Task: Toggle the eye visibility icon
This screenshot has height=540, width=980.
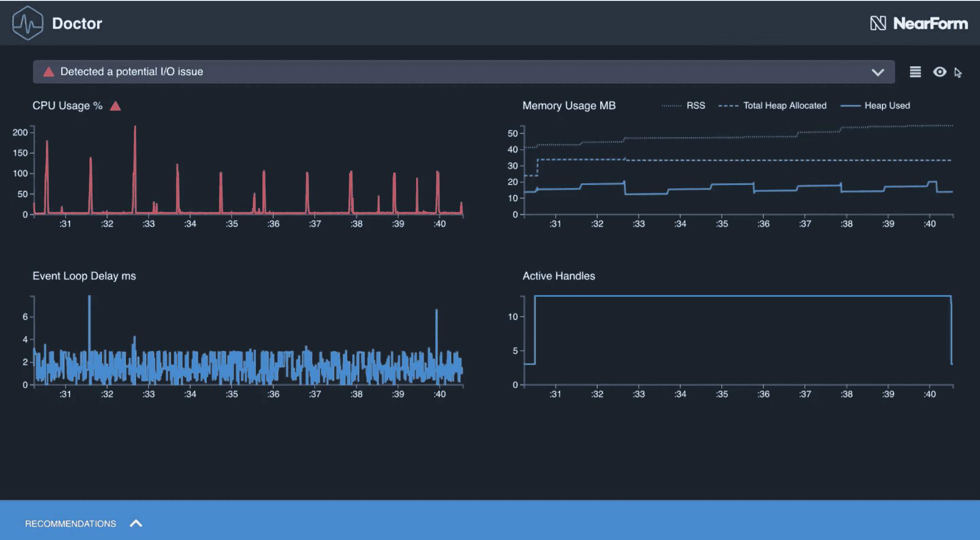Action: point(939,72)
